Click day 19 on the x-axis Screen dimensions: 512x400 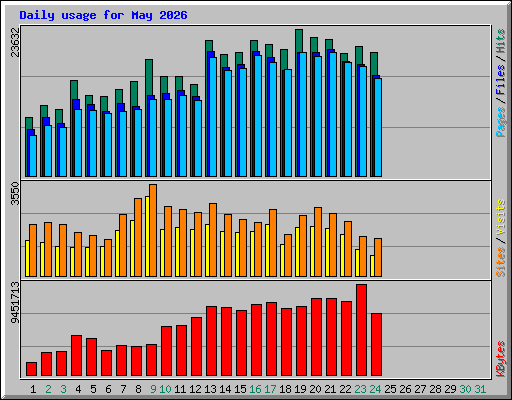pyautogui.click(x=300, y=389)
